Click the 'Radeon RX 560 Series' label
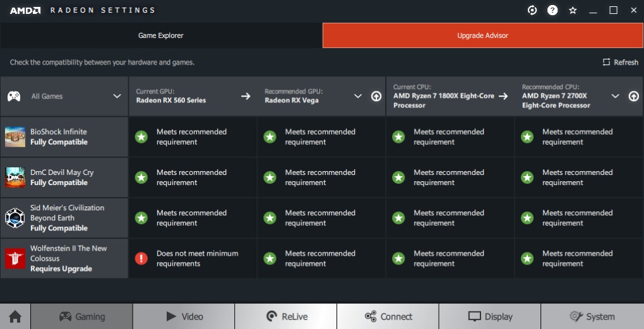644x329 pixels. pos(171,100)
